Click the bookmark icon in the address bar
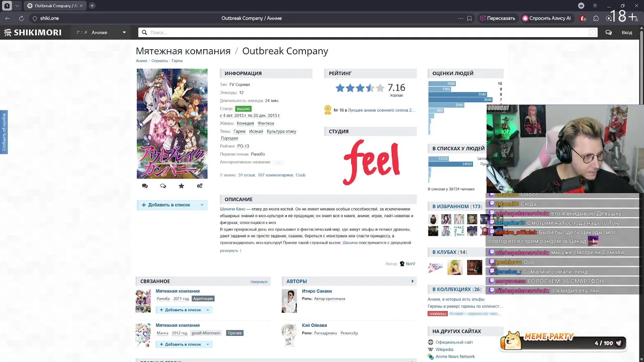 pyautogui.click(x=469, y=18)
